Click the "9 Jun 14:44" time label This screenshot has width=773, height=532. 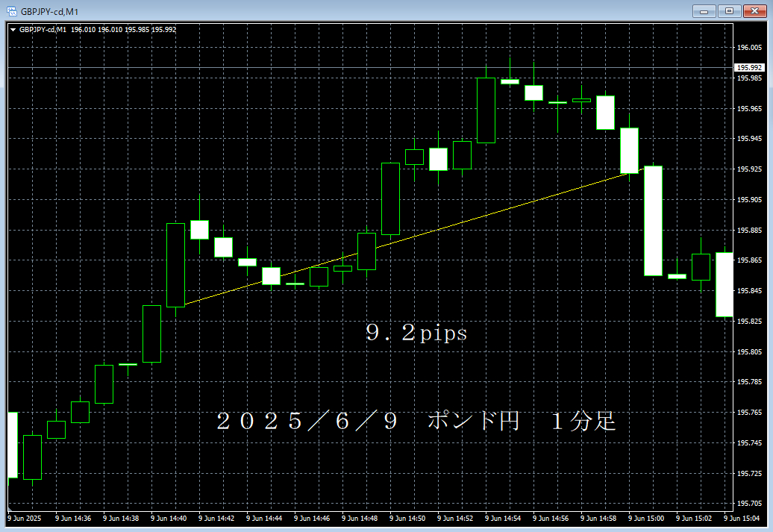coord(264,518)
